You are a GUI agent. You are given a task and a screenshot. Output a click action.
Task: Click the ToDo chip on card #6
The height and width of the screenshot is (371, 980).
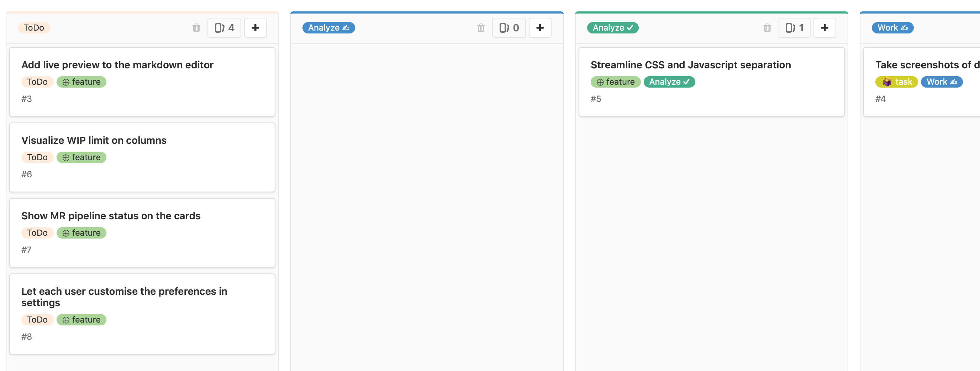pyautogui.click(x=37, y=157)
